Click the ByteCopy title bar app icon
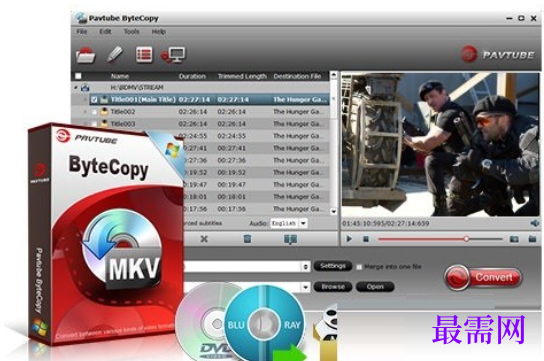 81,18
